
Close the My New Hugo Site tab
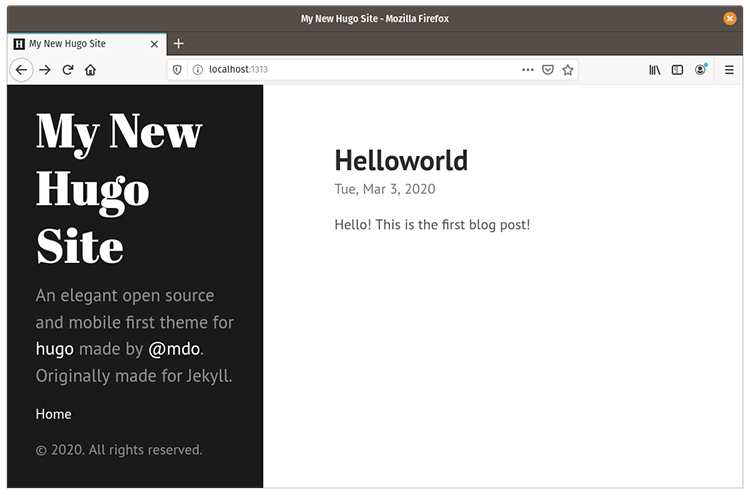point(154,44)
